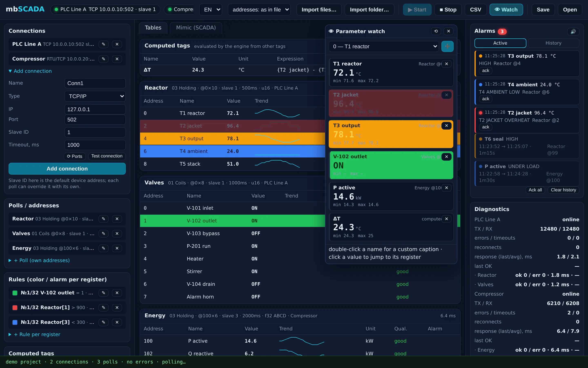Export data with the CSV button
588x368 pixels.
476,10
